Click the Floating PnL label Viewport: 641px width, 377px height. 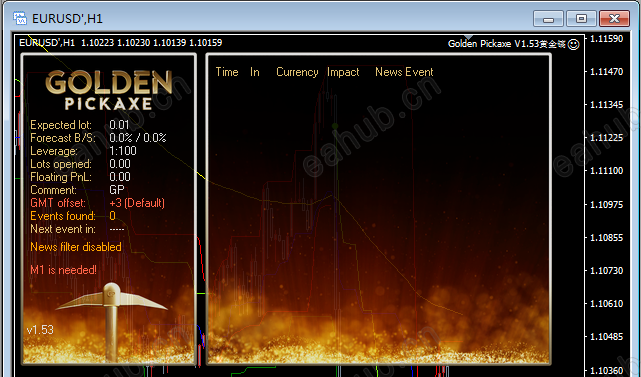click(x=61, y=177)
